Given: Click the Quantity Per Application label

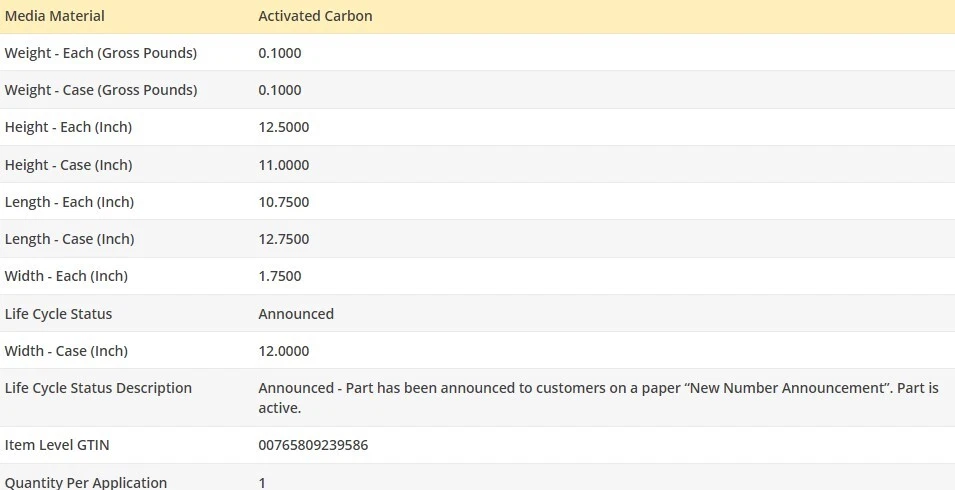Looking at the screenshot, I should pos(86,482).
